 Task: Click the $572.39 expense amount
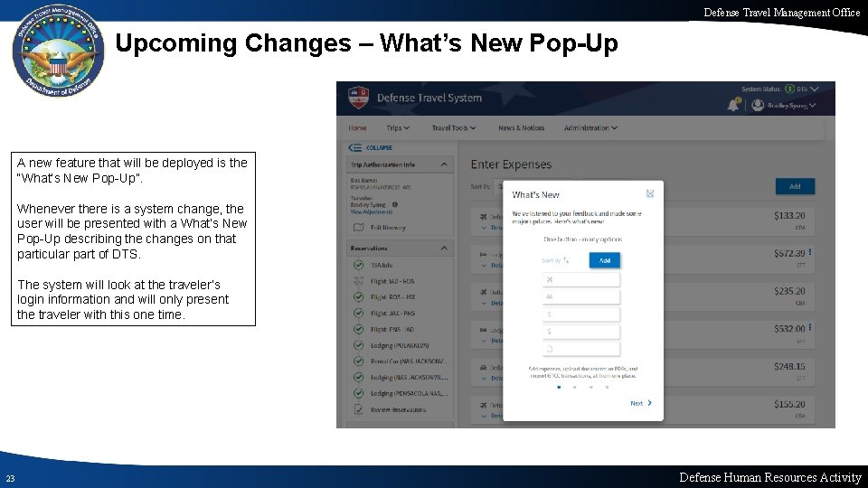[789, 253]
